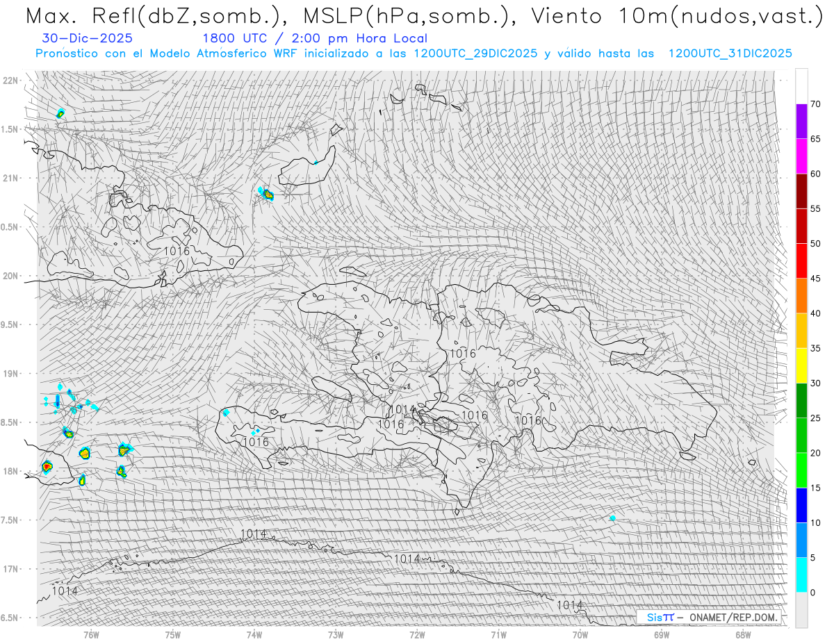
Task: Click the reflectivity cell north of Cuba near 21N
Action: [x=266, y=194]
